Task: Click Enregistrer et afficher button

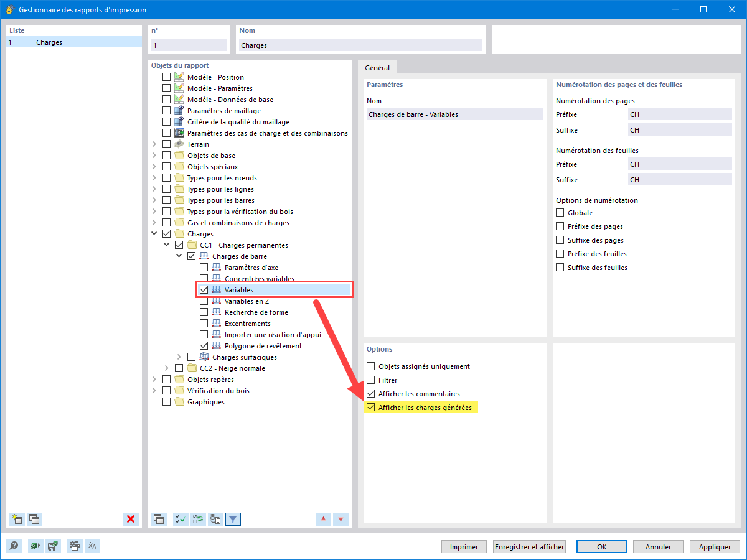Action: tap(529, 547)
